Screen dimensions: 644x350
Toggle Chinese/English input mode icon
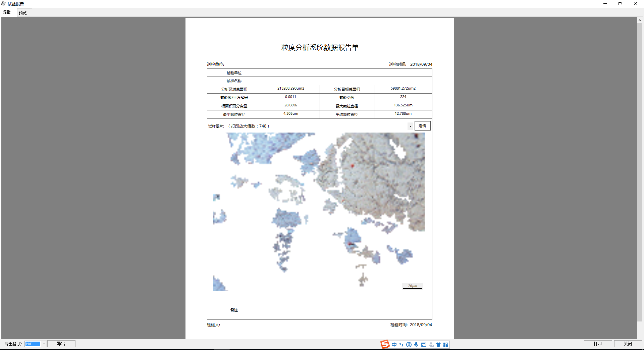coord(394,345)
